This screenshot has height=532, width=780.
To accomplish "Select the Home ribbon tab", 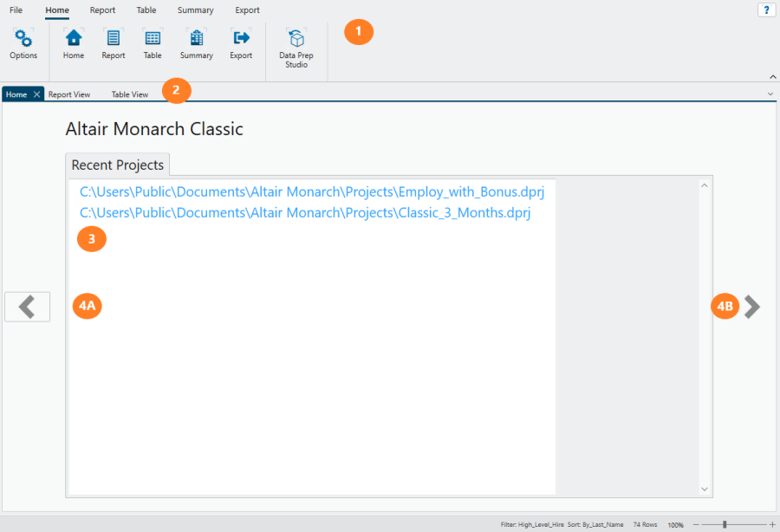I will 57,10.
